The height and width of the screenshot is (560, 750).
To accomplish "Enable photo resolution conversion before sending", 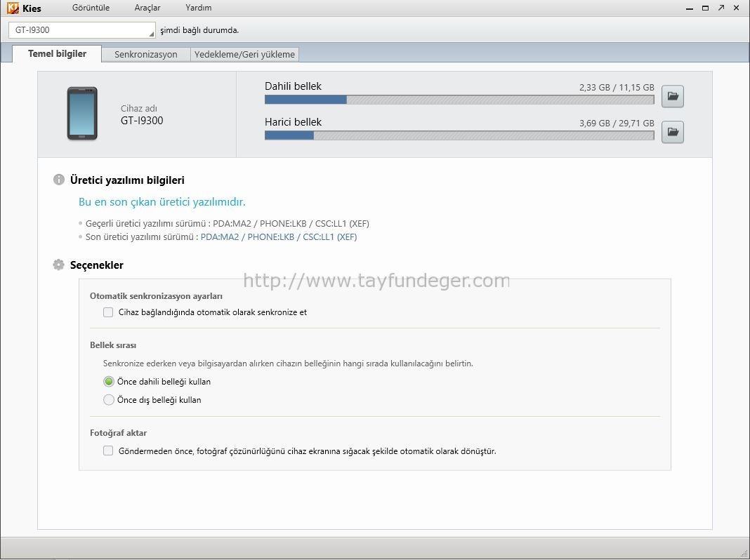I will 108,451.
